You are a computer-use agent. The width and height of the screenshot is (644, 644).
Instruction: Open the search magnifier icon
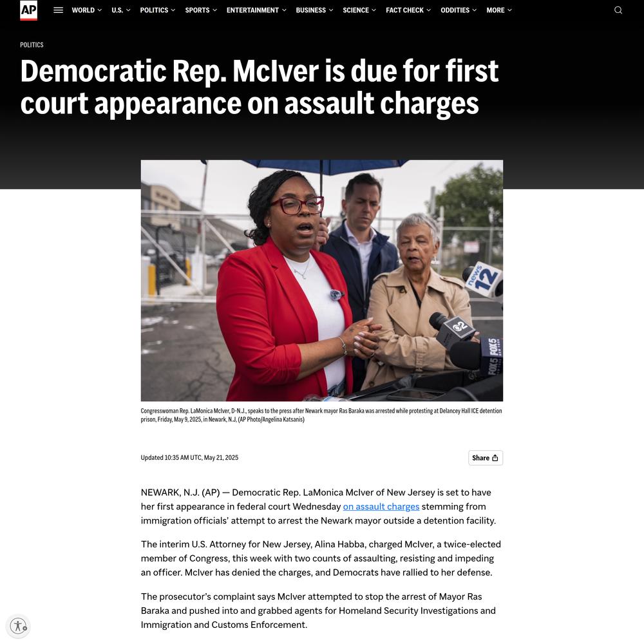618,10
